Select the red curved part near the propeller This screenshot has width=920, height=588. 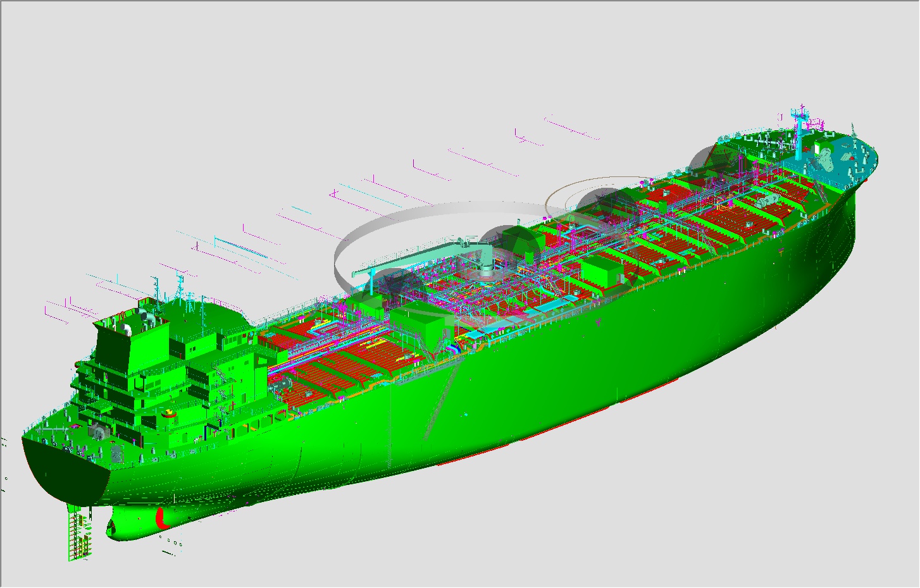point(161,517)
